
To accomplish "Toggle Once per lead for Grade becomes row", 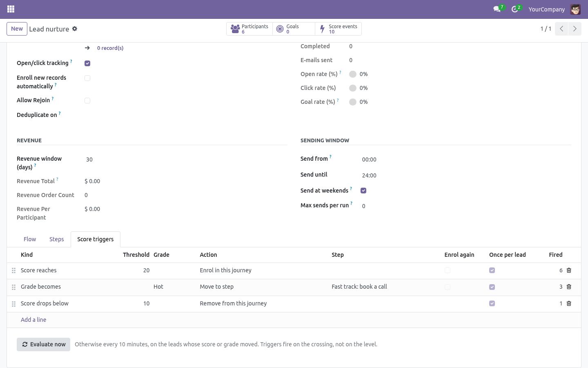I will point(492,287).
